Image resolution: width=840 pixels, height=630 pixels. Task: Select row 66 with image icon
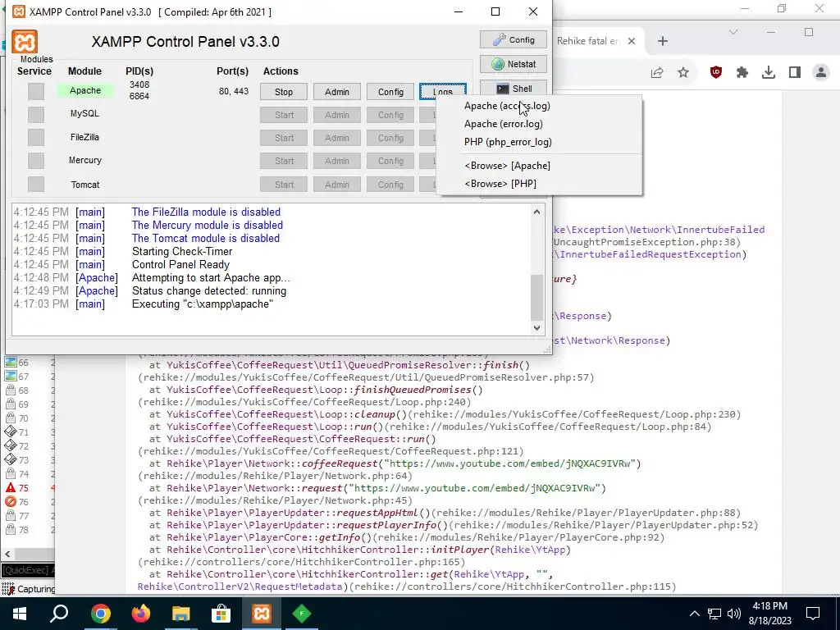[29, 363]
